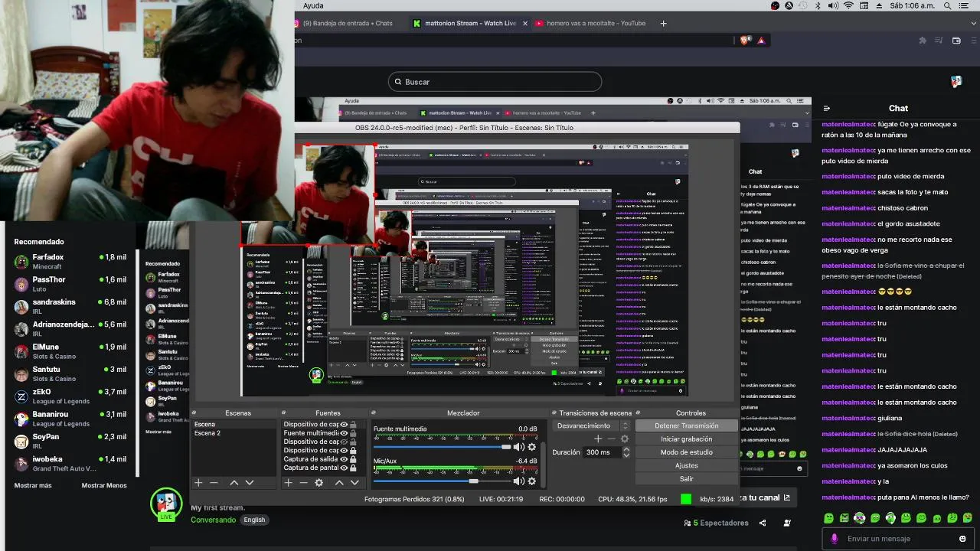980x551 pixels.
Task: Expand recommended list with Mostrar más
Action: [33, 485]
